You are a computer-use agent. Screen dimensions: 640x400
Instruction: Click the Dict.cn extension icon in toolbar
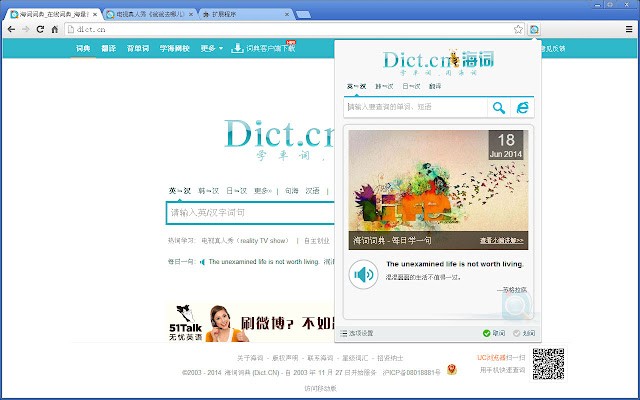[536, 30]
